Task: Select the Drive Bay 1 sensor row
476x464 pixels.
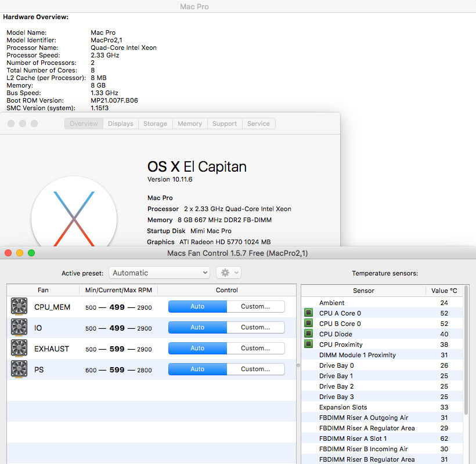Action: pos(382,375)
